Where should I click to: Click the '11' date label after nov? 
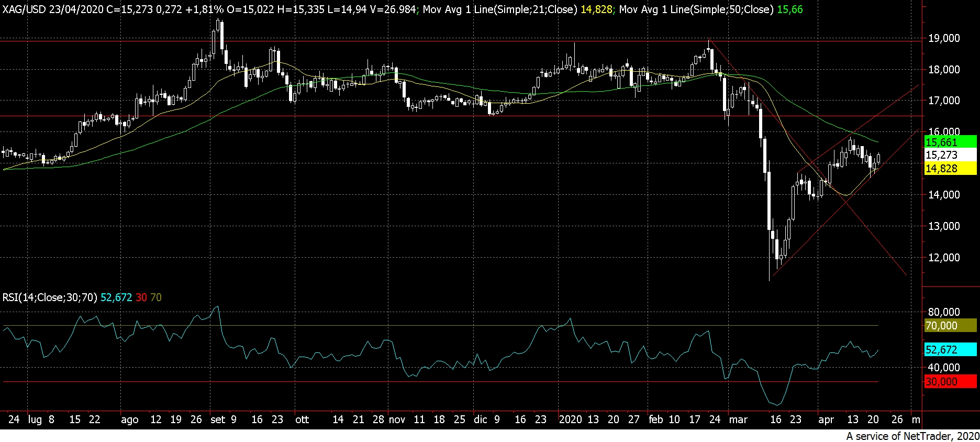pos(419,419)
